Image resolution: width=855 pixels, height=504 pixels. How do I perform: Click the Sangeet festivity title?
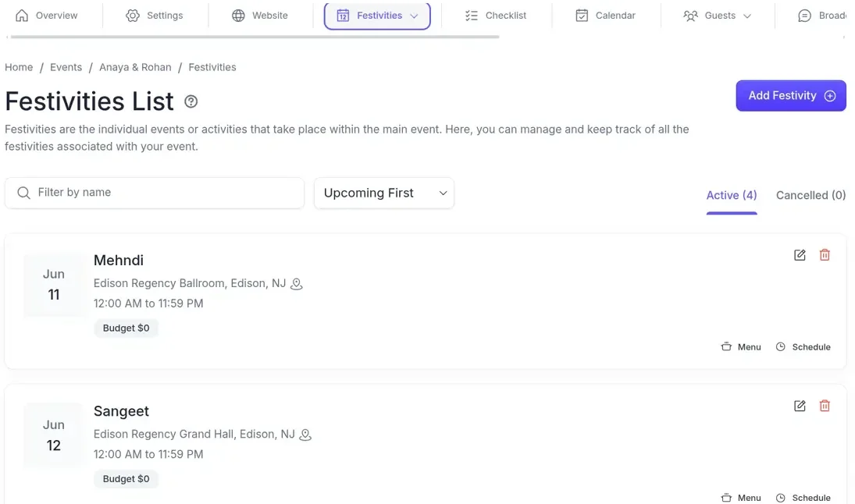[121, 411]
